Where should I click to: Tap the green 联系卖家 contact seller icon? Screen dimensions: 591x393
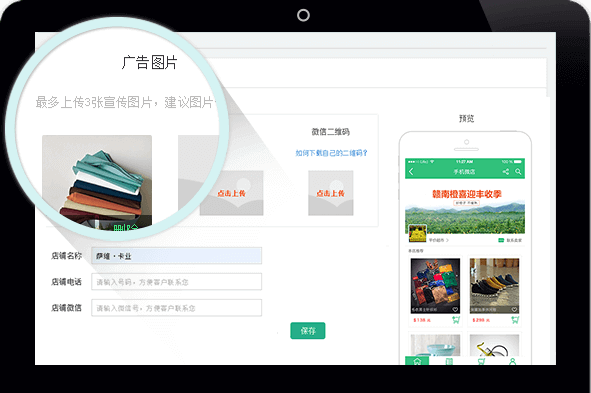click(x=501, y=240)
